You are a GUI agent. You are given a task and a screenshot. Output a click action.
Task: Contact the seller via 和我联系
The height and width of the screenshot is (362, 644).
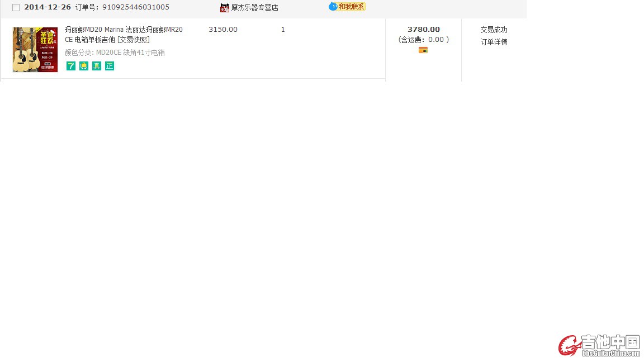click(x=347, y=7)
